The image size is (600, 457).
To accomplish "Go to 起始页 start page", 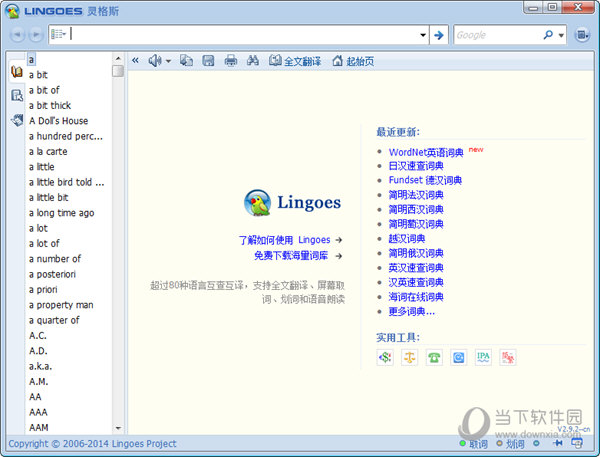I will [x=353, y=61].
